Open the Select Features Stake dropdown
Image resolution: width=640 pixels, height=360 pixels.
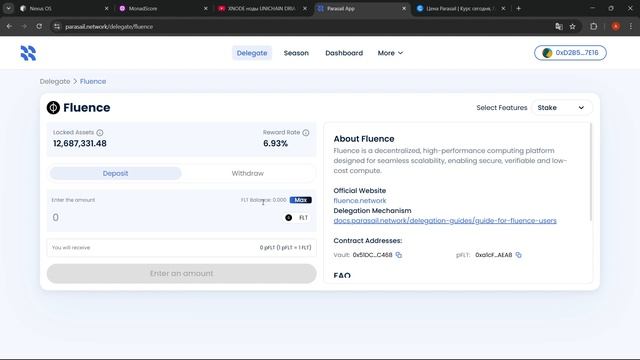tap(561, 108)
